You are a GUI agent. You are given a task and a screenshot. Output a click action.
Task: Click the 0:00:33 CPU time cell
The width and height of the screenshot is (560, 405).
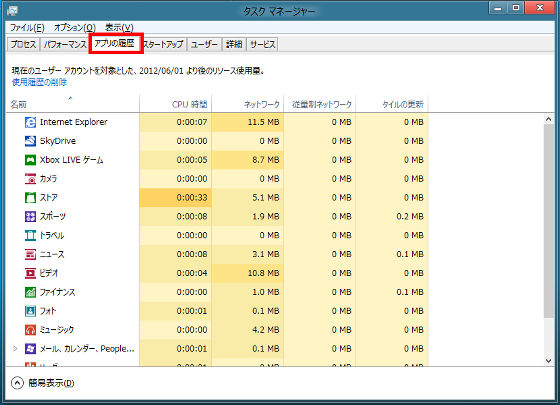coord(175,198)
